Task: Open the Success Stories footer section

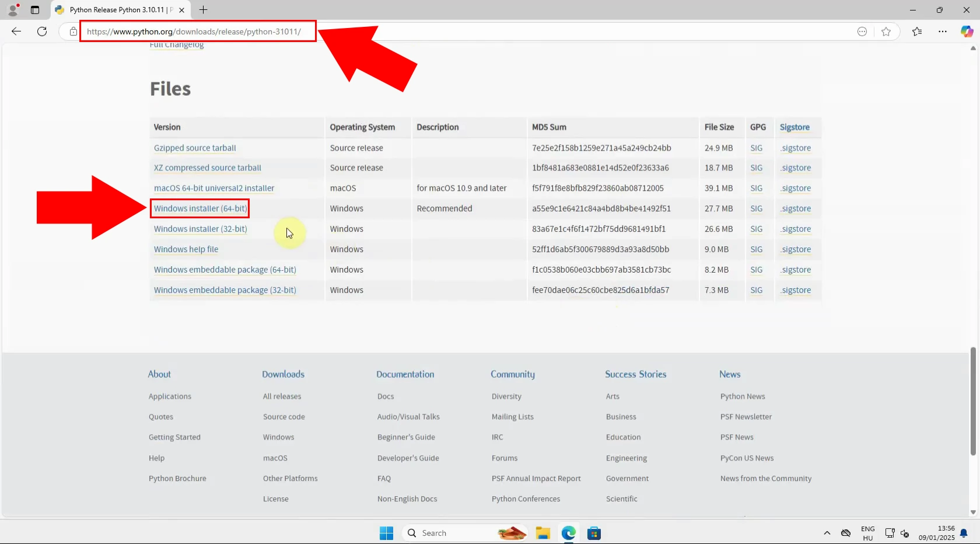Action: pyautogui.click(x=636, y=375)
